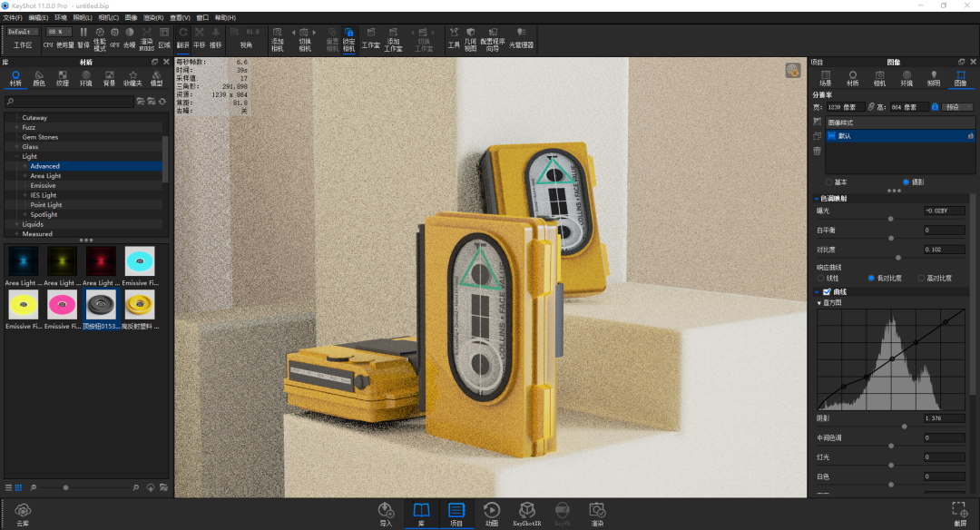980x530 pixels.
Task: Switch to the 相机 tab in project panel
Action: (x=879, y=78)
